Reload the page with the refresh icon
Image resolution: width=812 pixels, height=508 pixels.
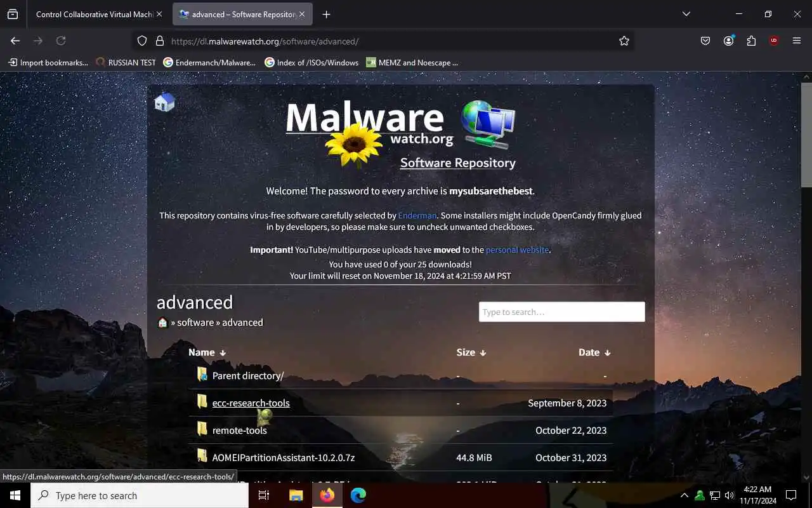point(61,41)
